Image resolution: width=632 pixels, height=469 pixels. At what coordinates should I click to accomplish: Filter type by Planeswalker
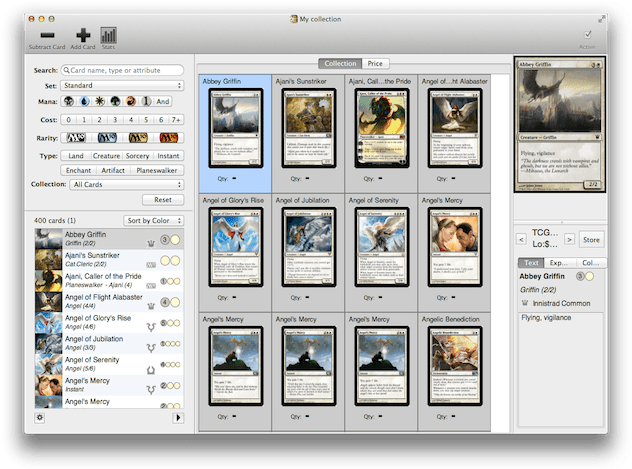pos(157,170)
